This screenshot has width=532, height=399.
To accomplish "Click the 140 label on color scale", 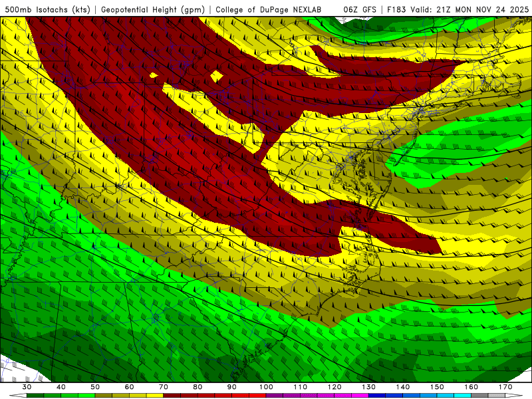I will [403, 387].
